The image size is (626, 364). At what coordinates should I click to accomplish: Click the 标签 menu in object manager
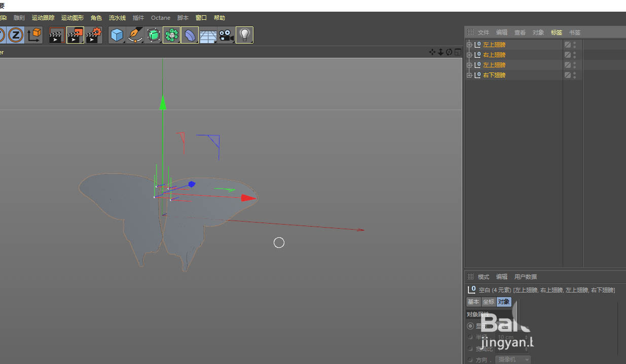point(556,32)
